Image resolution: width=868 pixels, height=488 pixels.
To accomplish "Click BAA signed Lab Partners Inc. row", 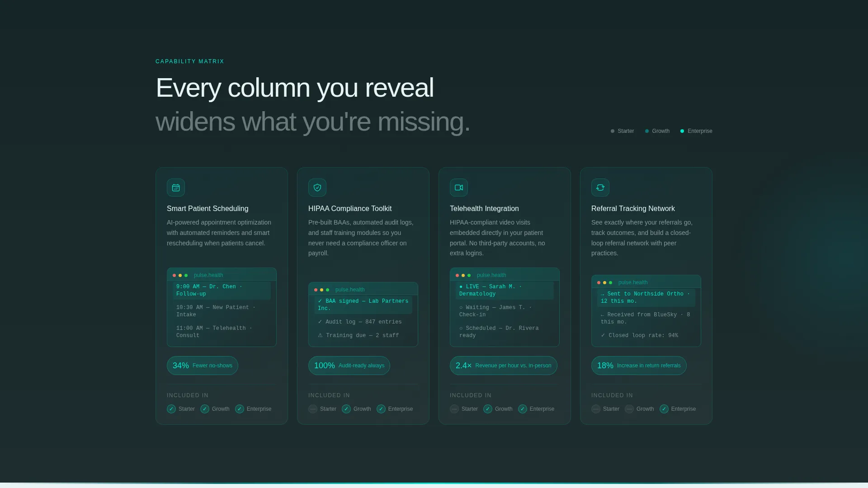I will (x=363, y=305).
